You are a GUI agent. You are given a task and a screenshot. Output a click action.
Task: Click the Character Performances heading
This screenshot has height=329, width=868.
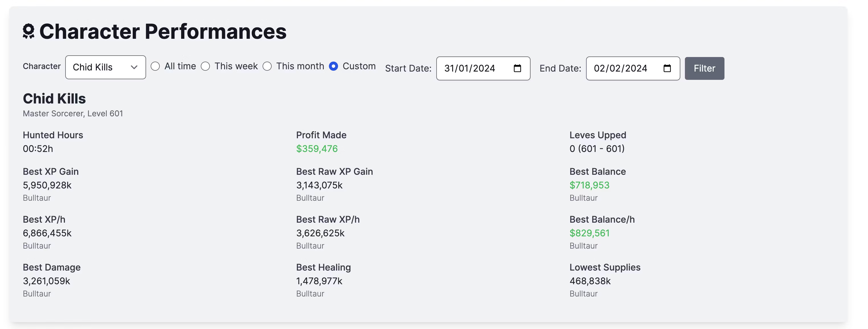pos(163,31)
